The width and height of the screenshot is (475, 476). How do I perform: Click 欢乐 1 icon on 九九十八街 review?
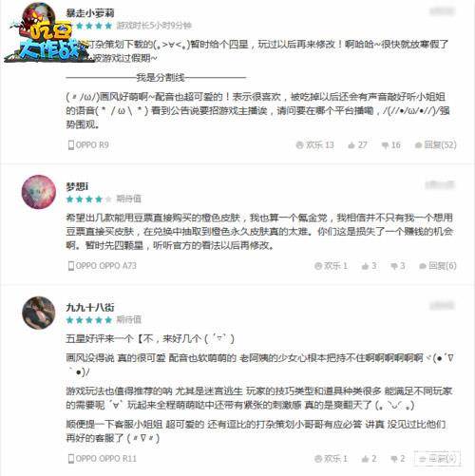(x=318, y=459)
